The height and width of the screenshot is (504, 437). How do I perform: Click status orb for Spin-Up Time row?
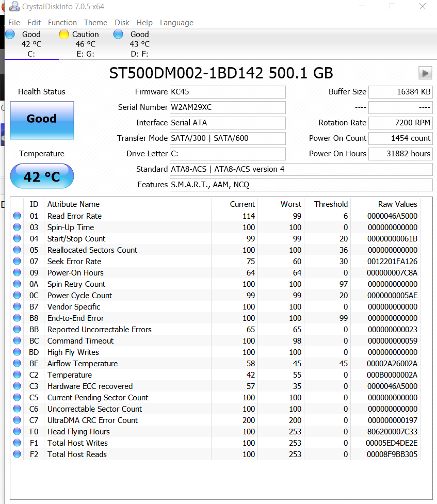[17, 227]
